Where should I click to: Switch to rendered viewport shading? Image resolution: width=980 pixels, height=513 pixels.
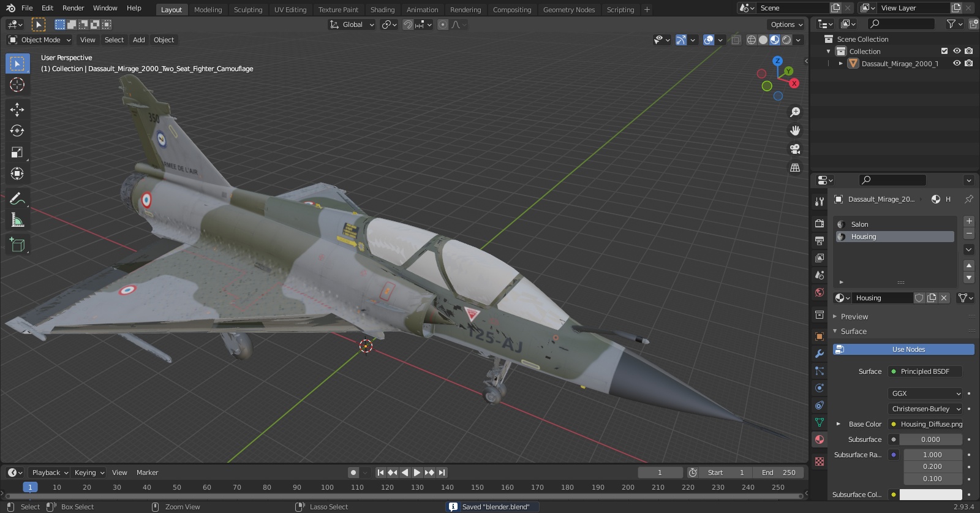click(x=786, y=40)
